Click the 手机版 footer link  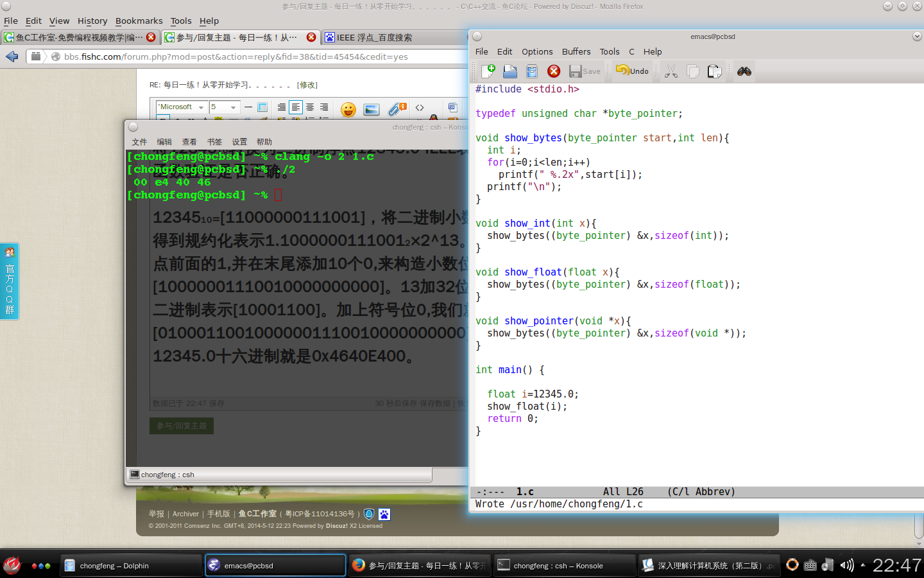point(218,514)
